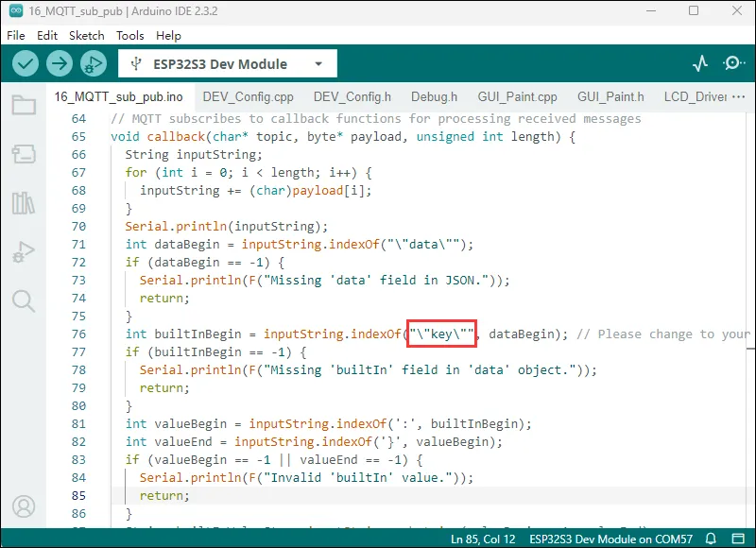
Task: Open the Sketch menu
Action: (x=86, y=35)
